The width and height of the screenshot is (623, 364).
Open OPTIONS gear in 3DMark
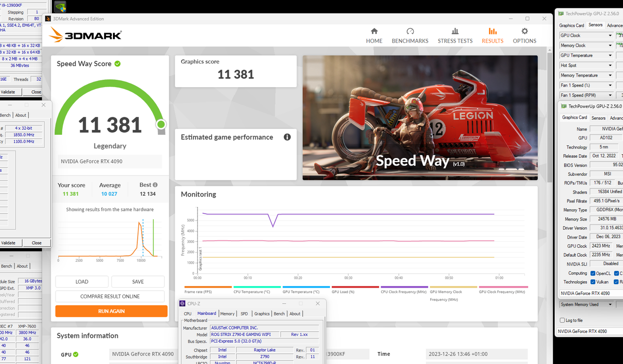point(524,36)
